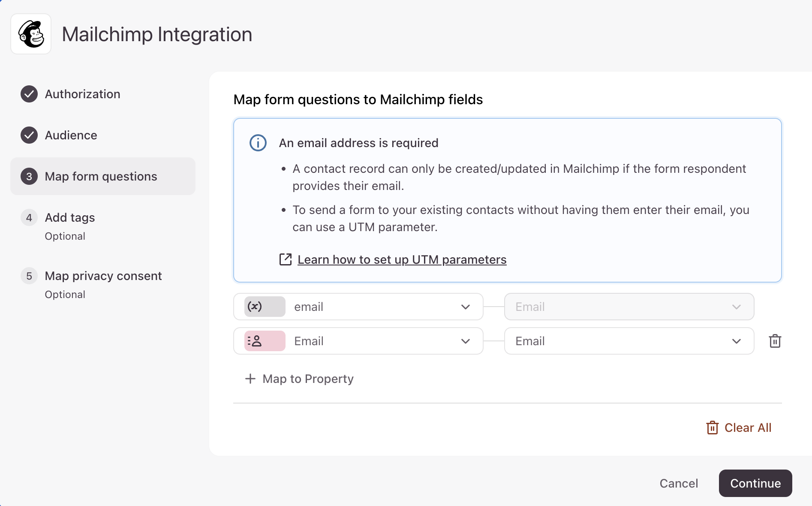Screen dimensions: 812x506
Task: Click the bullet about sending to existing contacts
Action: pyautogui.click(x=521, y=218)
